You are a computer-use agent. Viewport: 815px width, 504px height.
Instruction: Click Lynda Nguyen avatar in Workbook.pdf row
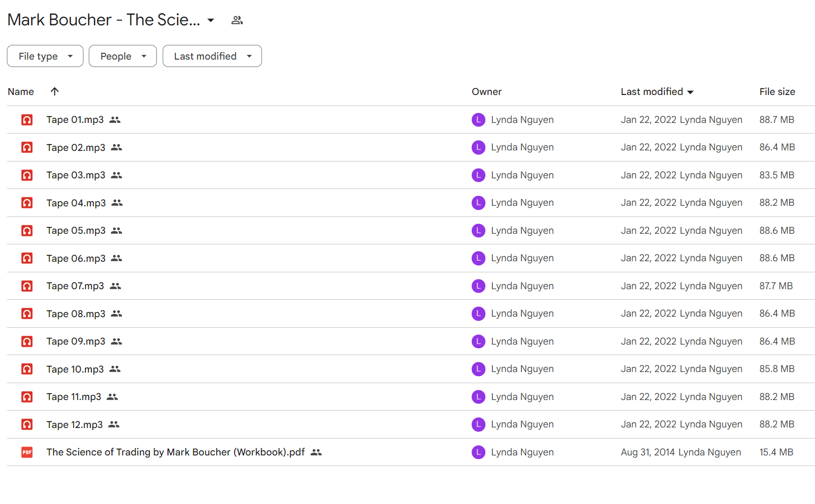point(479,452)
